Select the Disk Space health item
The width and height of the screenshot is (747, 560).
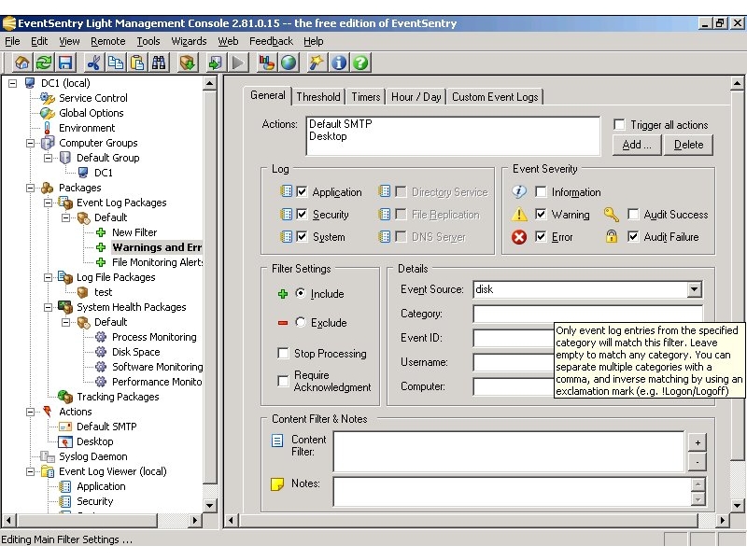point(135,352)
